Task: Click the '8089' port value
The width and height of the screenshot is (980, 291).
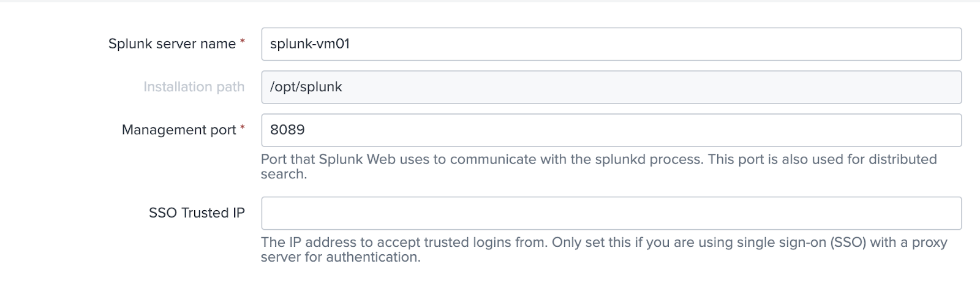Action: tap(287, 130)
